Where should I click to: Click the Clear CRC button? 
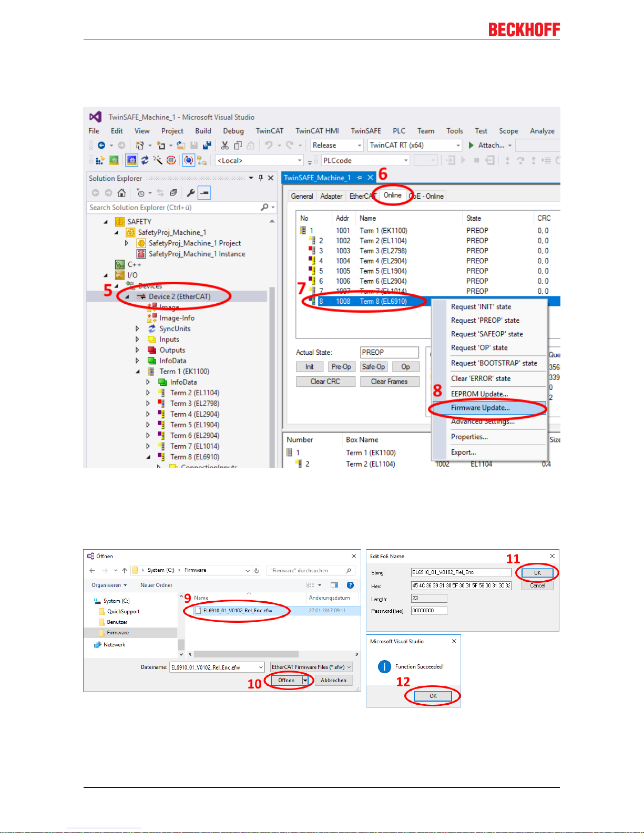pyautogui.click(x=325, y=382)
